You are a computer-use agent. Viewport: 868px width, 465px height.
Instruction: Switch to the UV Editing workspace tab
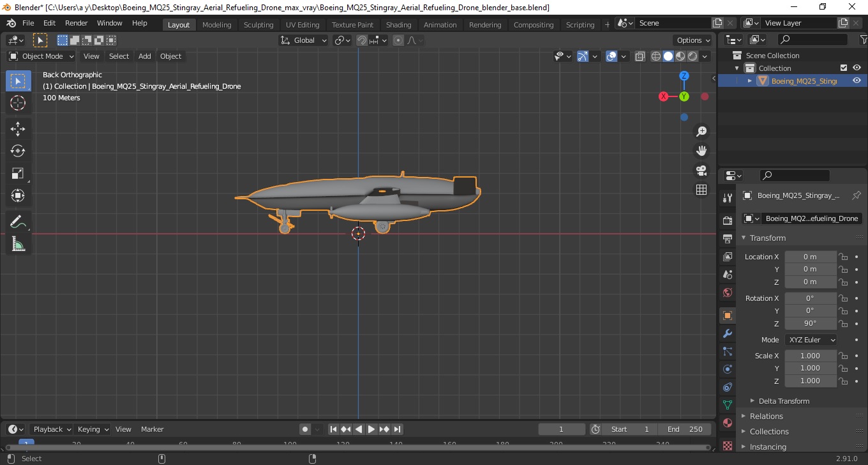click(303, 24)
